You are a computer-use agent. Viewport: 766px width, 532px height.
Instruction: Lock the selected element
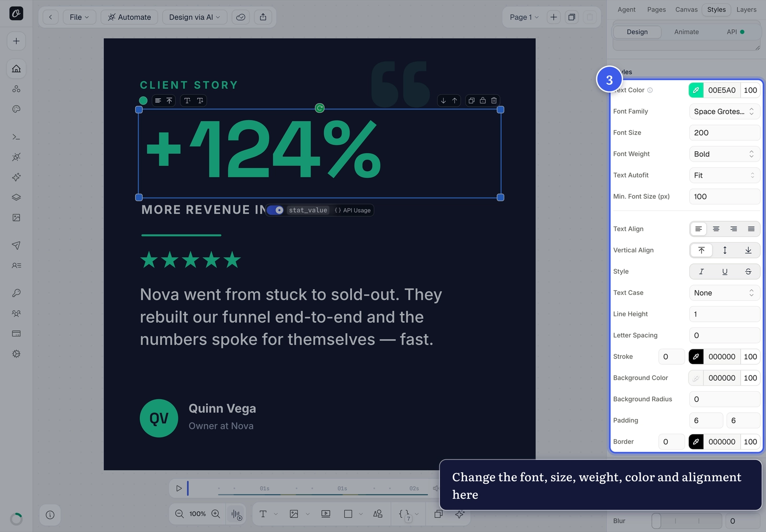coord(483,101)
